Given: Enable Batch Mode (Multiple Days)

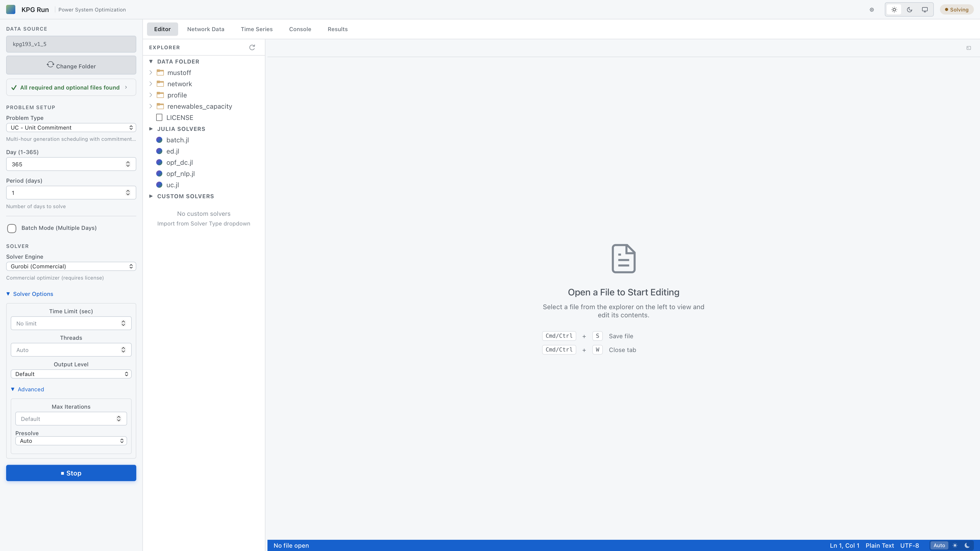Looking at the screenshot, I should click(x=11, y=228).
